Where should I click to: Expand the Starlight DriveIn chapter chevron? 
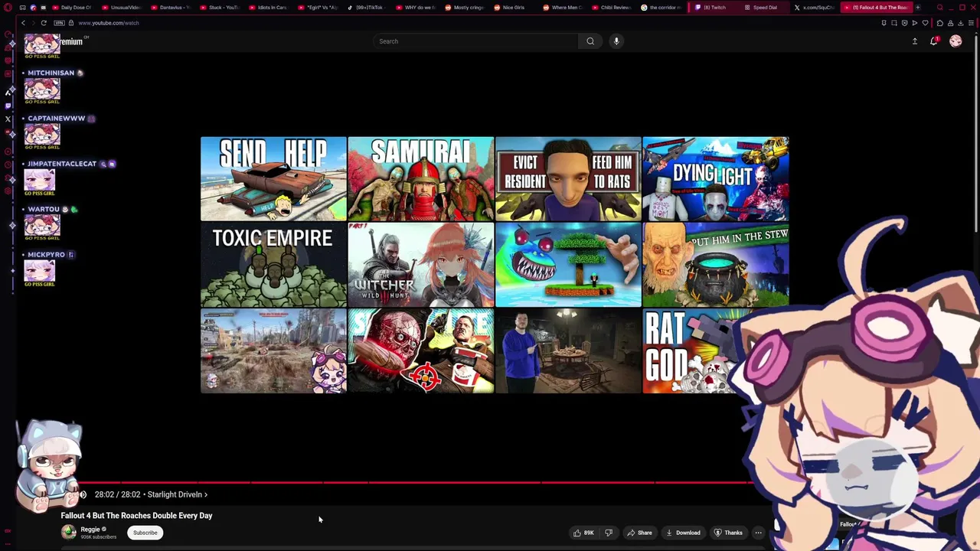pyautogui.click(x=205, y=494)
